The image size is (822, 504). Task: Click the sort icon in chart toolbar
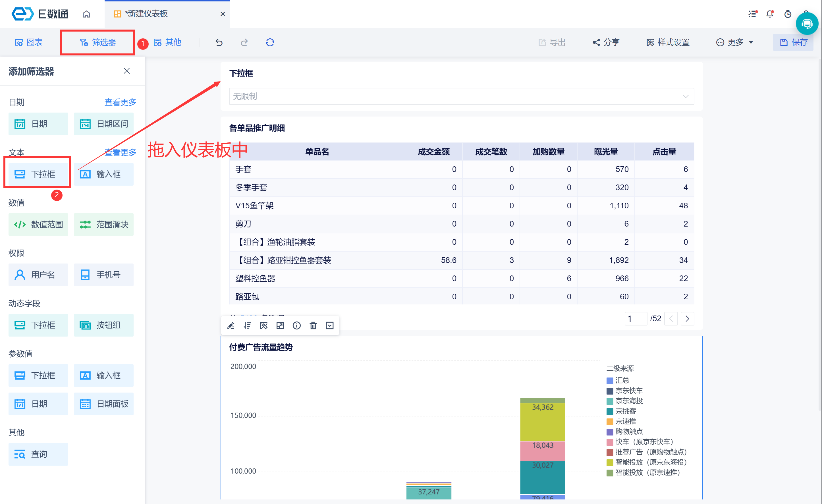point(247,325)
